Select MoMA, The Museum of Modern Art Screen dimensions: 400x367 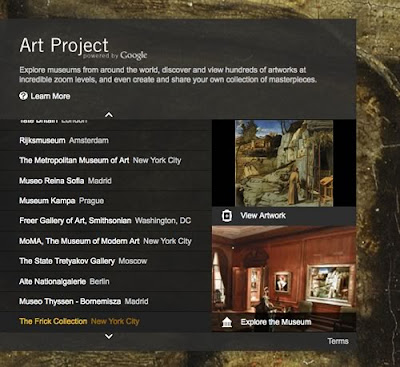pyautogui.click(x=105, y=241)
